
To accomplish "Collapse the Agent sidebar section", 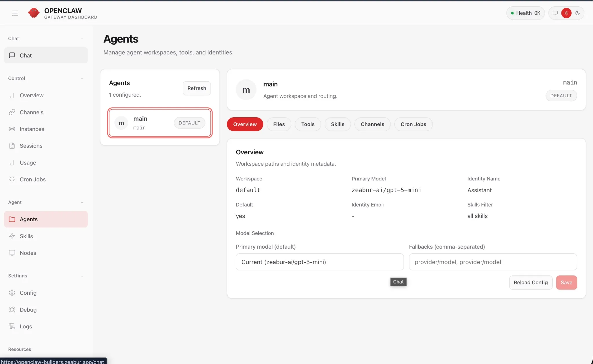I will tap(82, 202).
